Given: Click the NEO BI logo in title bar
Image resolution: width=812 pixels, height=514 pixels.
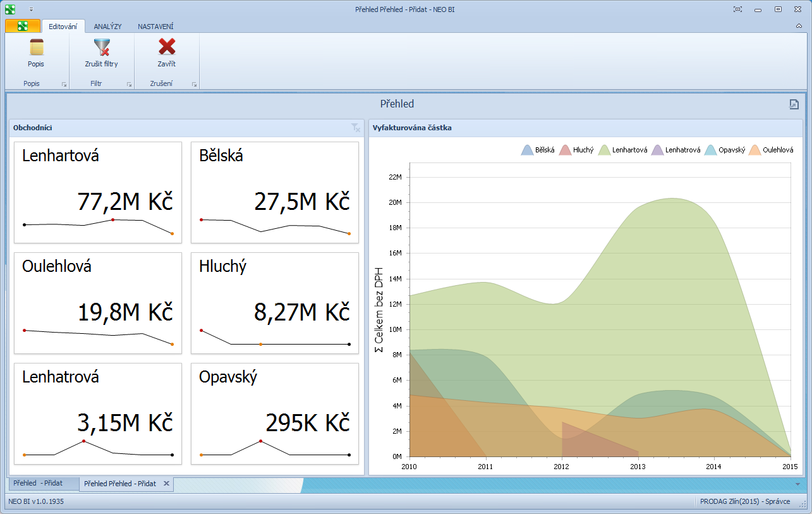Looking at the screenshot, I should 10,9.
